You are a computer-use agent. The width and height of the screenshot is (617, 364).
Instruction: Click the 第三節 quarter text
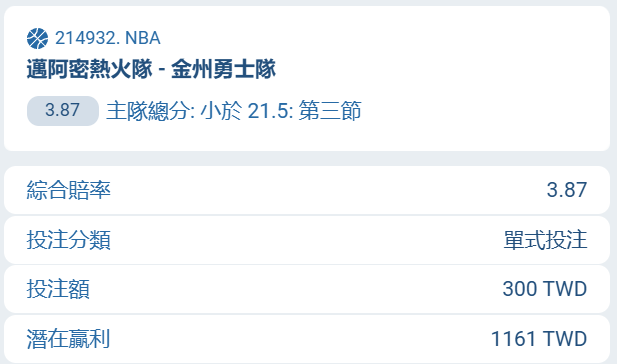[x=330, y=111]
